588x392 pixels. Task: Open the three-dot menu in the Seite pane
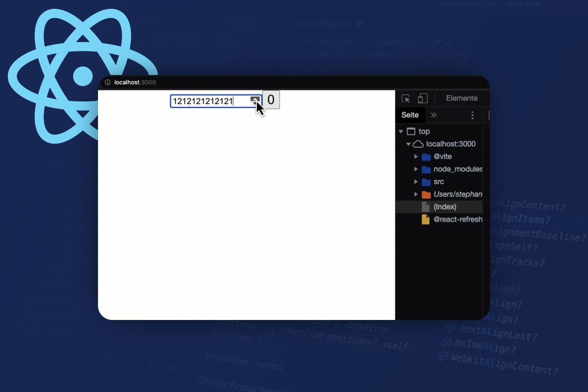(472, 115)
